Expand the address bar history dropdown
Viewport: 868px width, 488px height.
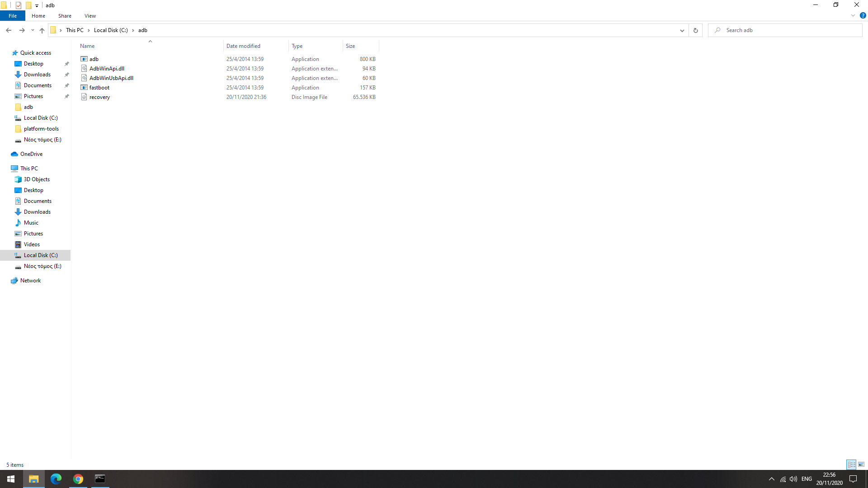coord(682,30)
